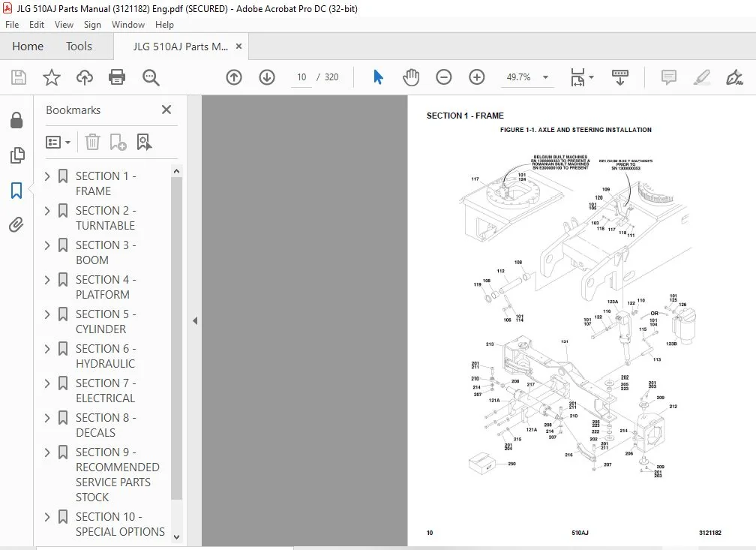Zoom out with minus button
Viewport: 756px width, 550px height.
443,77
